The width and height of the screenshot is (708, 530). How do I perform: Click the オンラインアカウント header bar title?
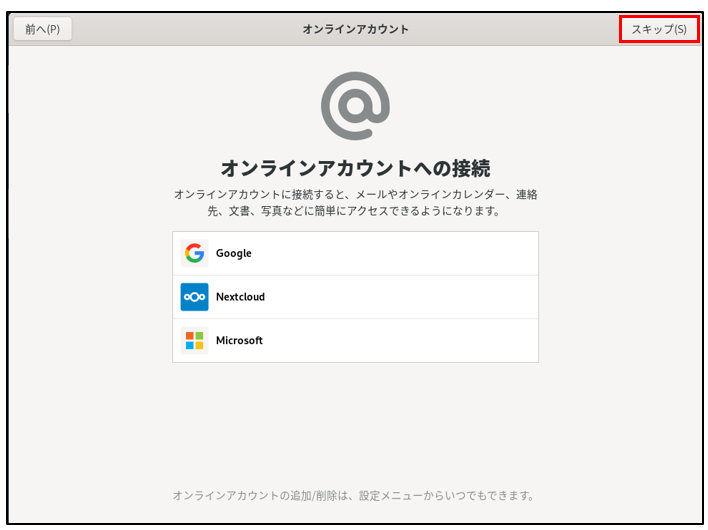[x=355, y=29]
